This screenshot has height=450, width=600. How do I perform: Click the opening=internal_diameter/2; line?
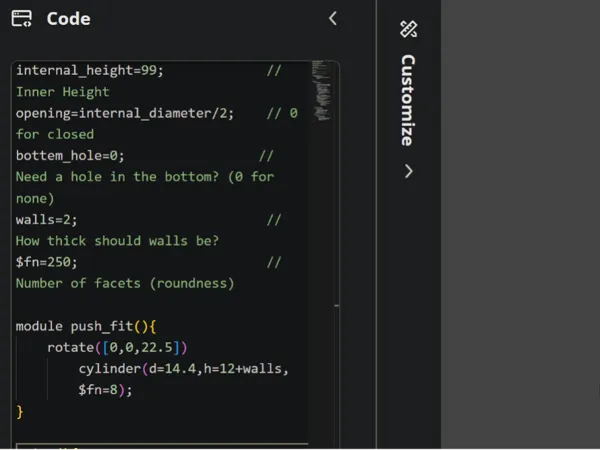125,113
